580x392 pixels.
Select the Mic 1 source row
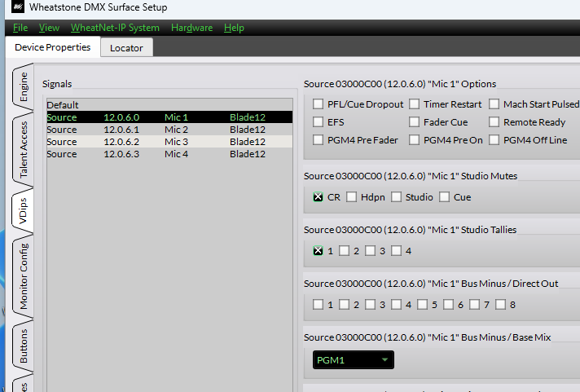click(x=169, y=117)
